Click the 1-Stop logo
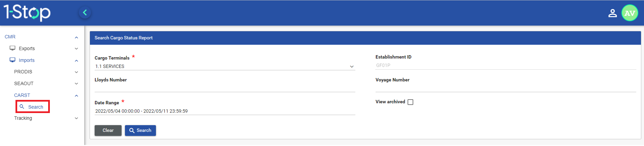 click(x=27, y=13)
